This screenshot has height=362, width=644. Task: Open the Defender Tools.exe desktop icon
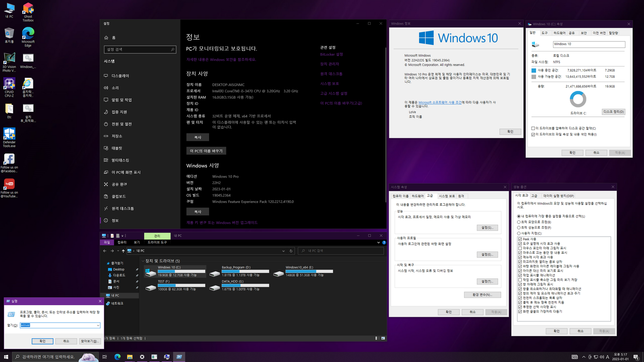[x=9, y=138]
